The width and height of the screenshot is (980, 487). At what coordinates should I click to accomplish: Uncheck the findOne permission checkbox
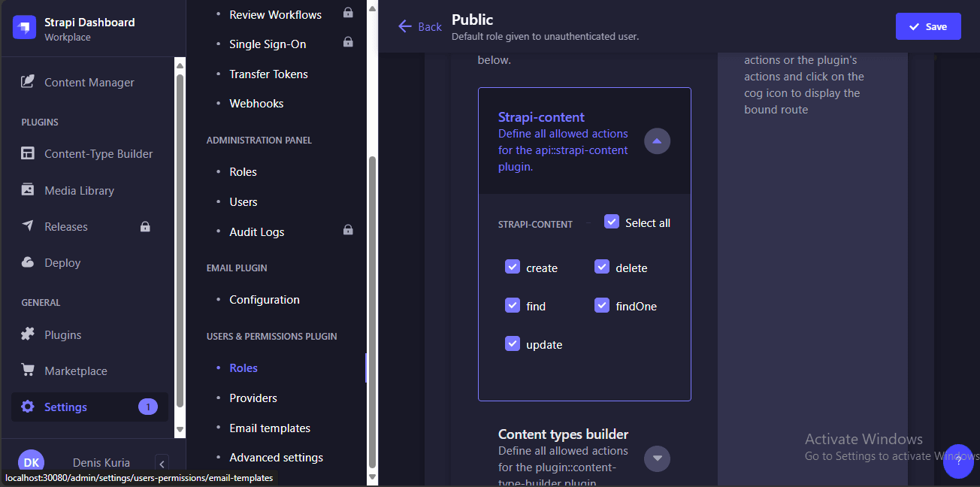point(602,305)
